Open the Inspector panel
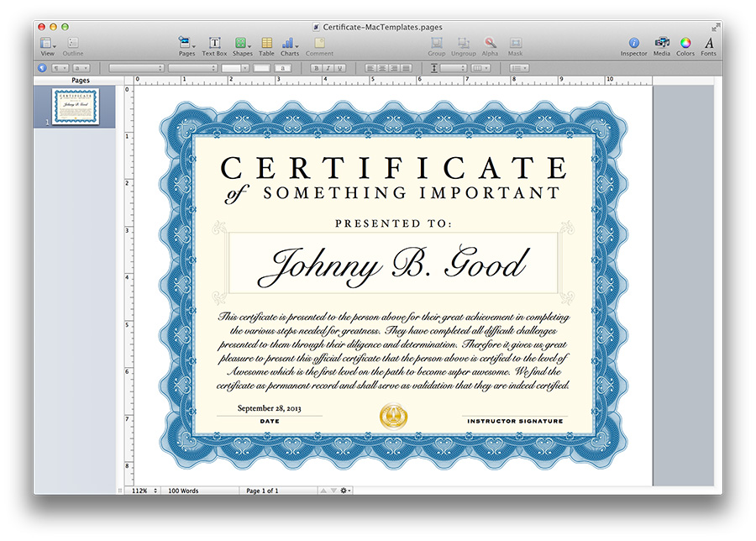 (633, 44)
